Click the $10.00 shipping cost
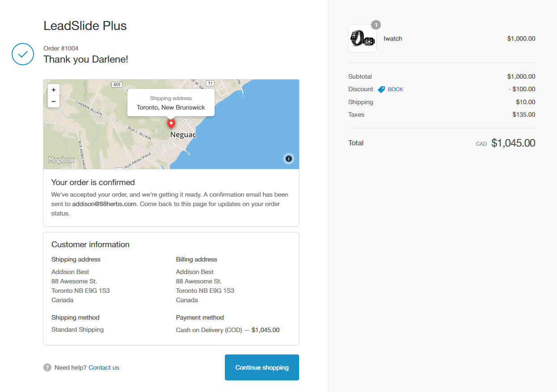This screenshot has width=557, height=392. [x=526, y=102]
